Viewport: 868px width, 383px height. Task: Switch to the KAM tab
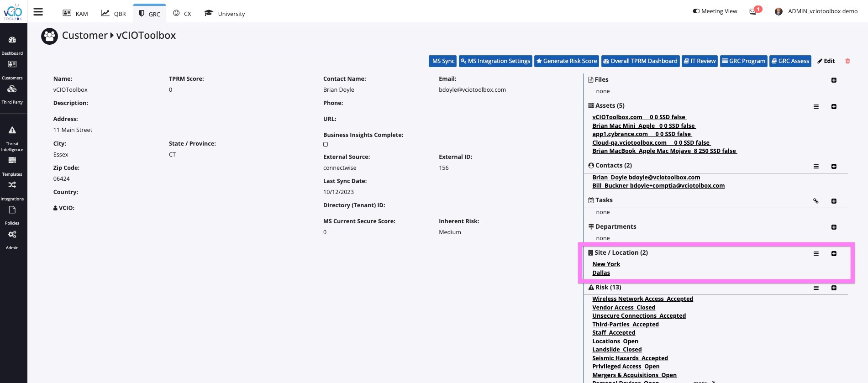point(75,14)
